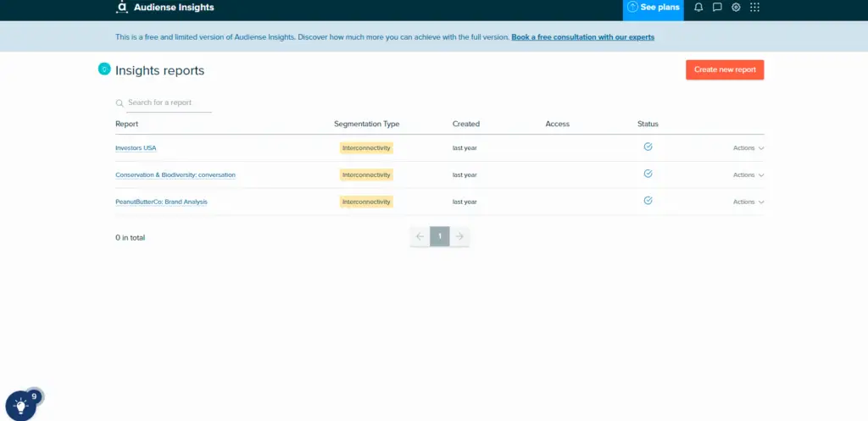This screenshot has width=868, height=421.
Task: Click 'last year' in Investors USA row
Action: coord(465,148)
